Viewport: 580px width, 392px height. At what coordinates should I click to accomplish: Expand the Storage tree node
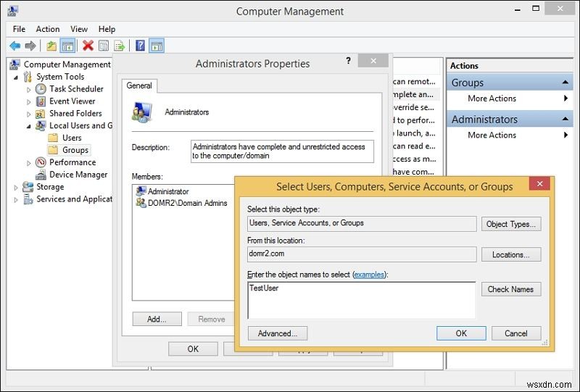pos(16,187)
